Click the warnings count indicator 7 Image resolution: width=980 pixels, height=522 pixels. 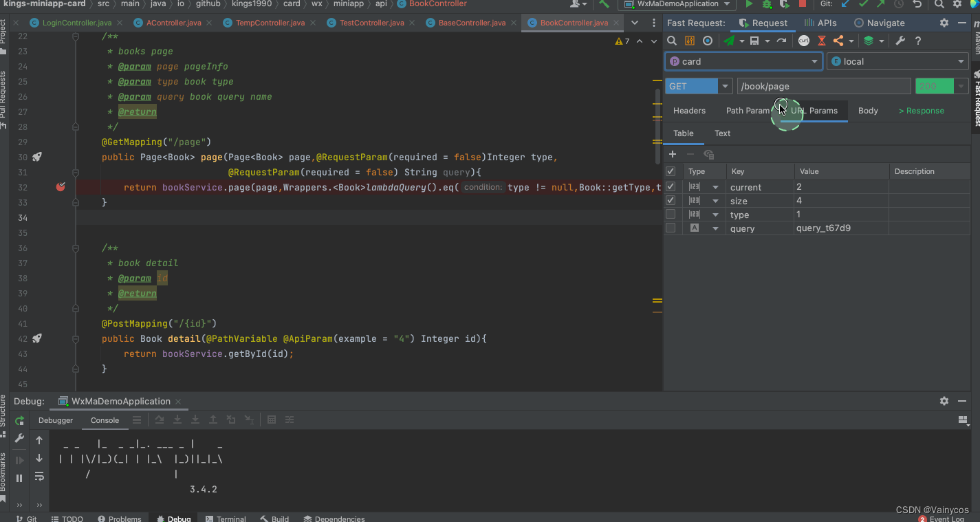622,41
